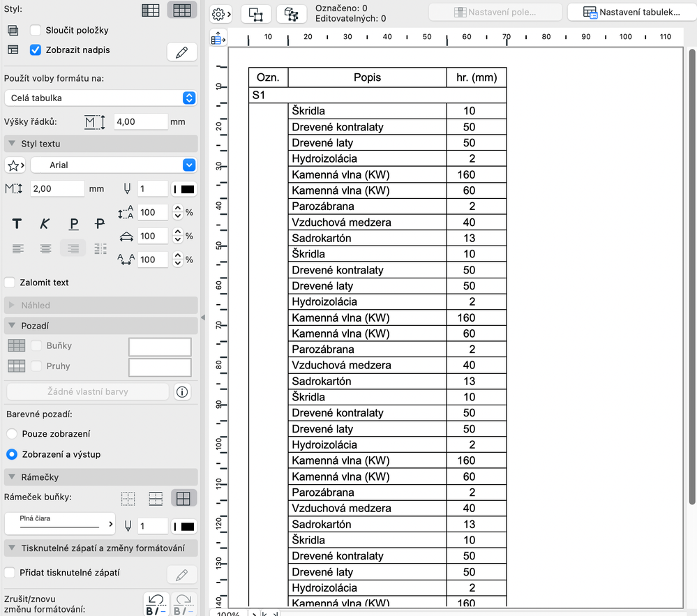The height and width of the screenshot is (616, 697).
Task: Open the gear settings menu in toolbar
Action: [x=220, y=14]
